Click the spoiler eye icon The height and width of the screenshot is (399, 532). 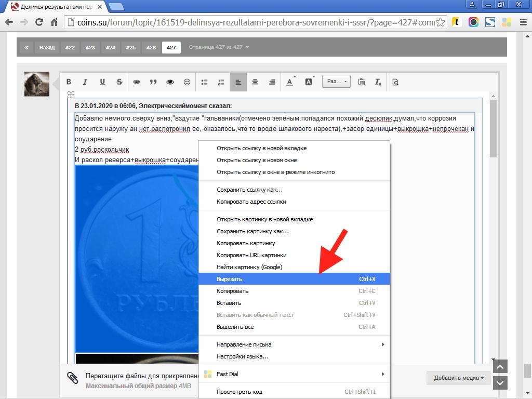170,82
